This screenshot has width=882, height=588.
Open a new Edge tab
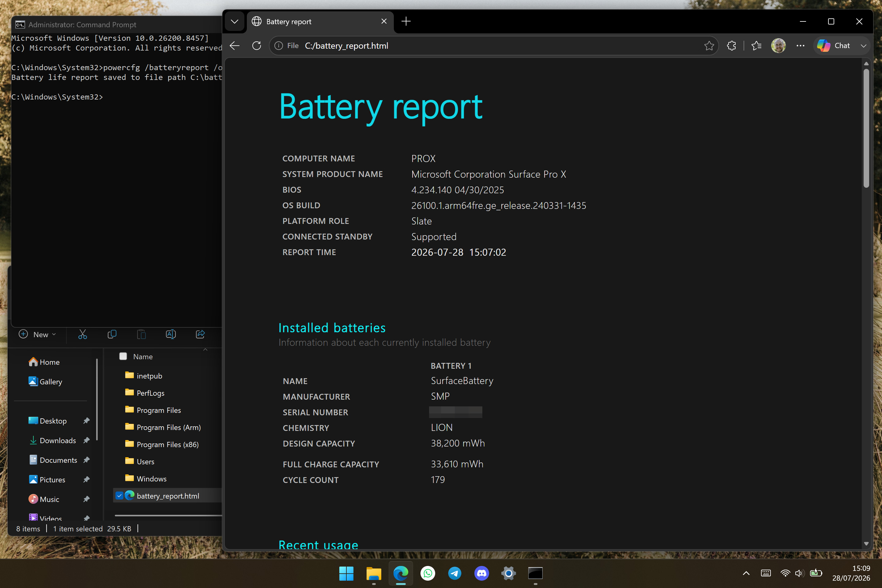click(406, 21)
